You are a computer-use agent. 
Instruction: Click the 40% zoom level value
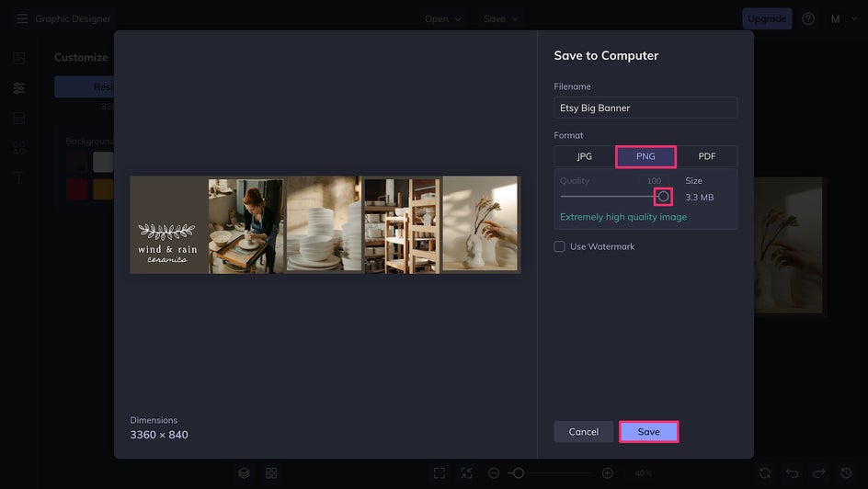click(x=643, y=473)
